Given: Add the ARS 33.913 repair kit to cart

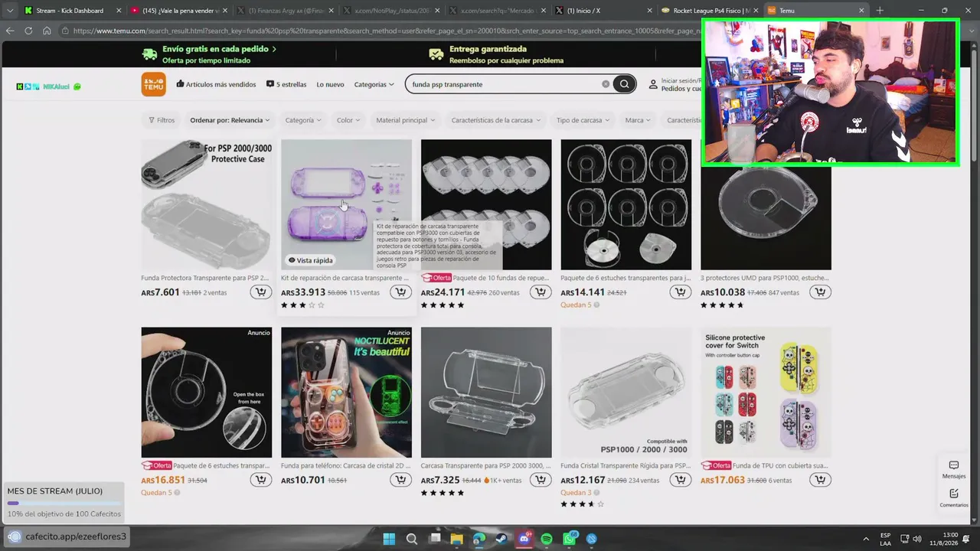Looking at the screenshot, I should click(400, 292).
